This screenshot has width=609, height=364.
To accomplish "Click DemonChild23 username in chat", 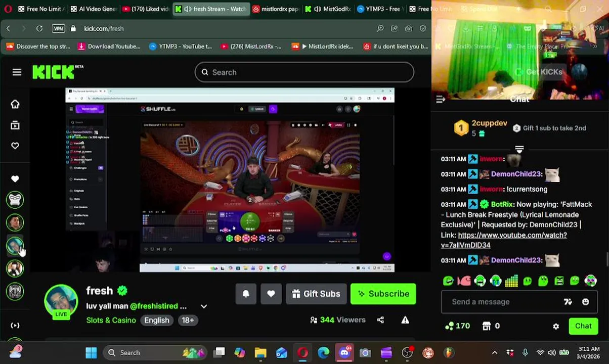I will (x=516, y=174).
